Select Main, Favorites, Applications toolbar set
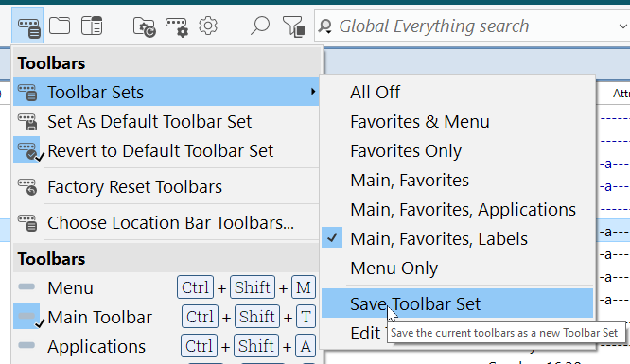Viewport: 630px width, 364px height. point(457,209)
